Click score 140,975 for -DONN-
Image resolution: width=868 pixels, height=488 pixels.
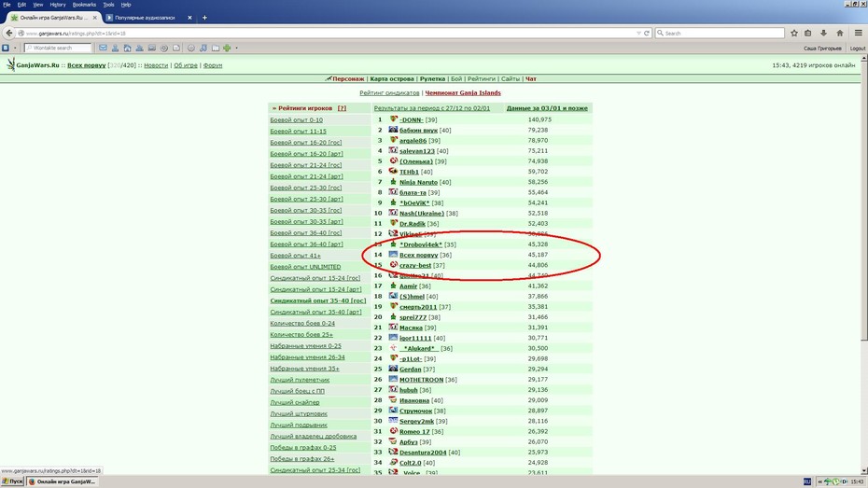click(x=539, y=119)
